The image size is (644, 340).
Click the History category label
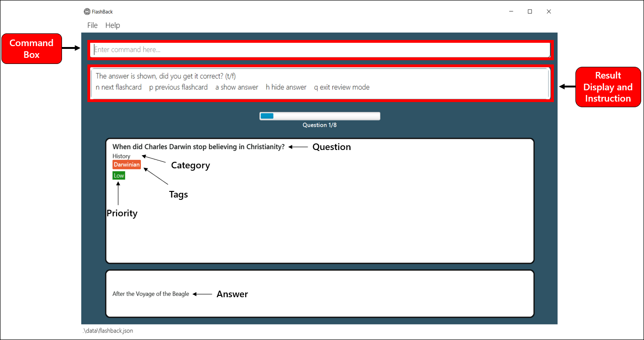pos(121,156)
